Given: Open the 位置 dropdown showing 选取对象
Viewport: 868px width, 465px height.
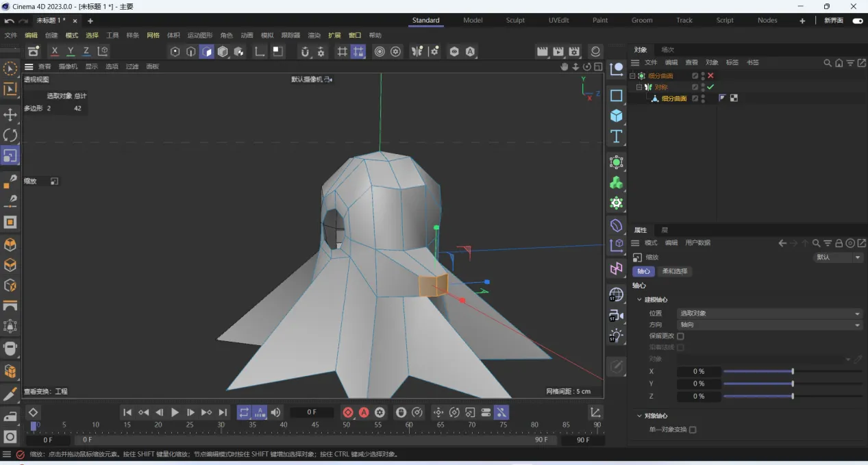Looking at the screenshot, I should point(769,313).
